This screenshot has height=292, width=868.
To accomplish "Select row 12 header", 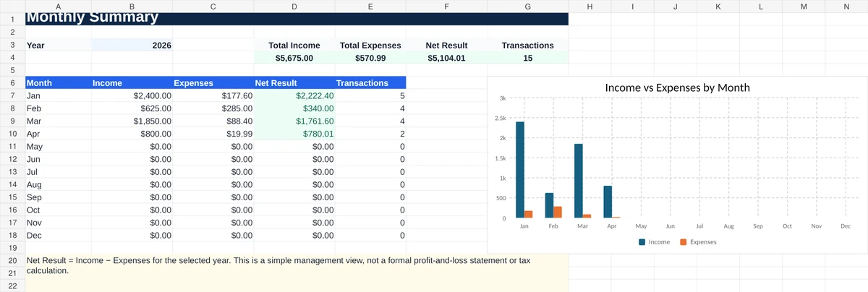I will [x=12, y=159].
